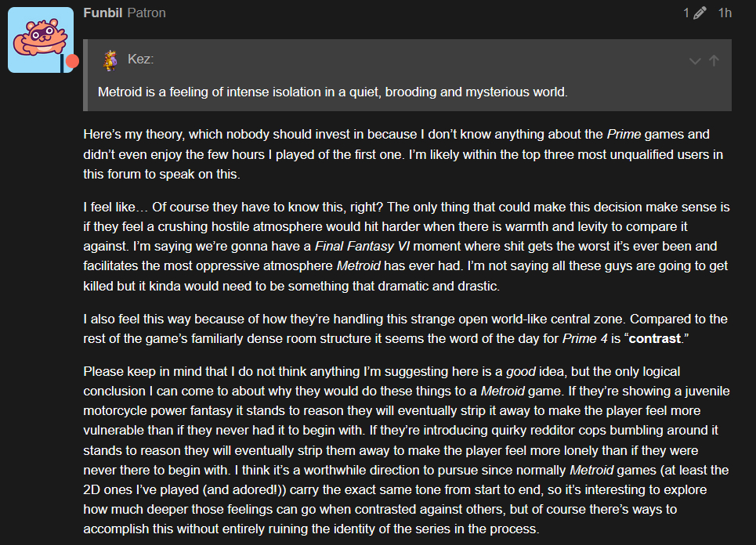
Task: Click the edit count number 1
Action: [x=686, y=13]
